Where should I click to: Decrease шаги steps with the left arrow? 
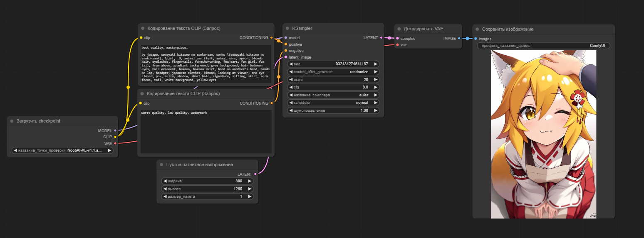pos(291,79)
